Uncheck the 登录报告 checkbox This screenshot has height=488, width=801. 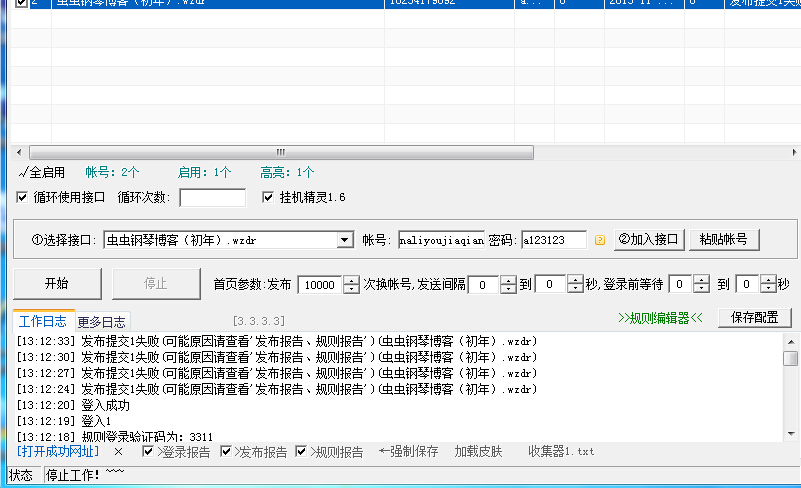pyautogui.click(x=149, y=452)
